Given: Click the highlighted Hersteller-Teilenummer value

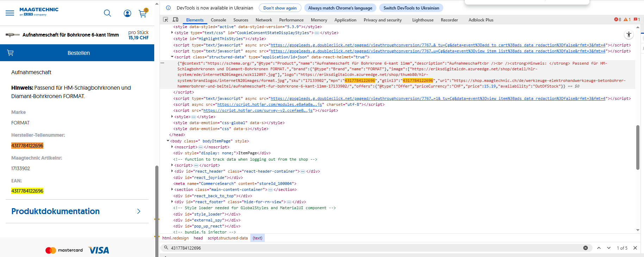Looking at the screenshot, I should click(x=27, y=146).
